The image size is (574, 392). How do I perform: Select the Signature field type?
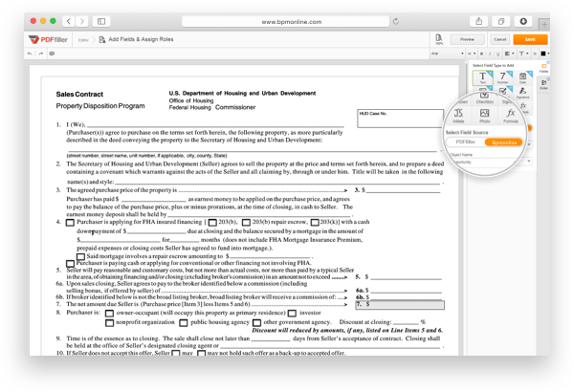tap(522, 93)
